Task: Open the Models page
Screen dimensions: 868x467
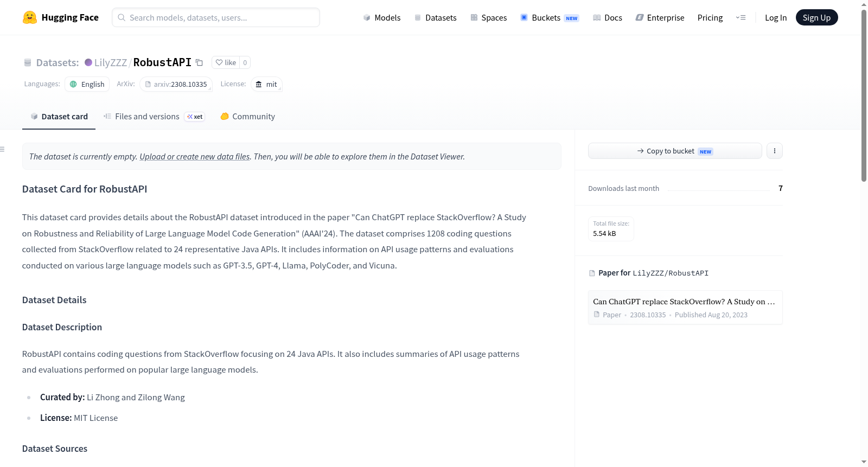Action: [x=382, y=17]
